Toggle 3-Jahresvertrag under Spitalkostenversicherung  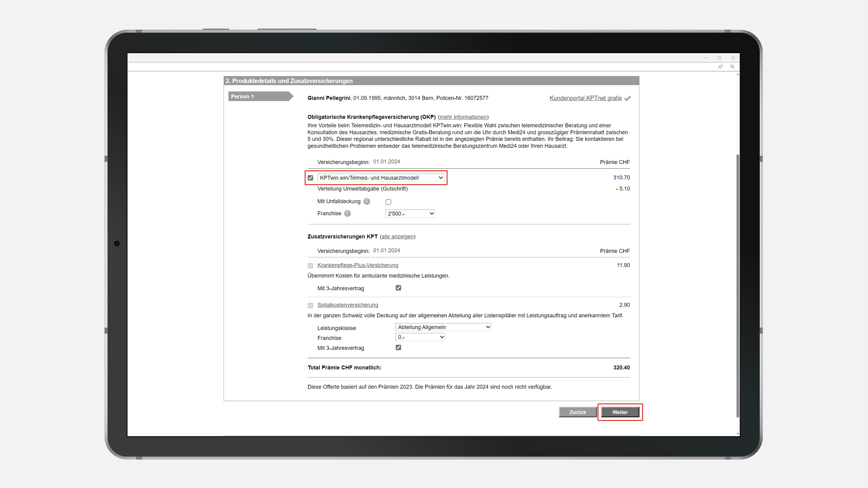point(398,347)
